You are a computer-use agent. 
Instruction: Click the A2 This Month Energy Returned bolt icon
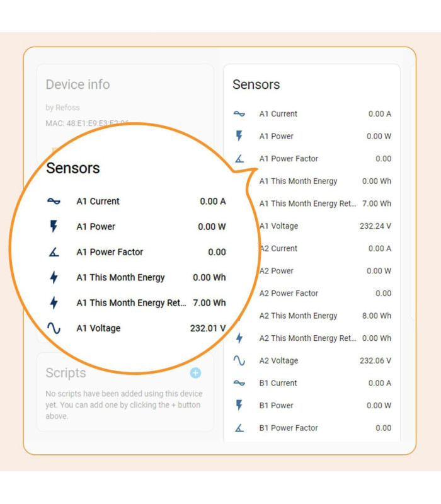(239, 338)
